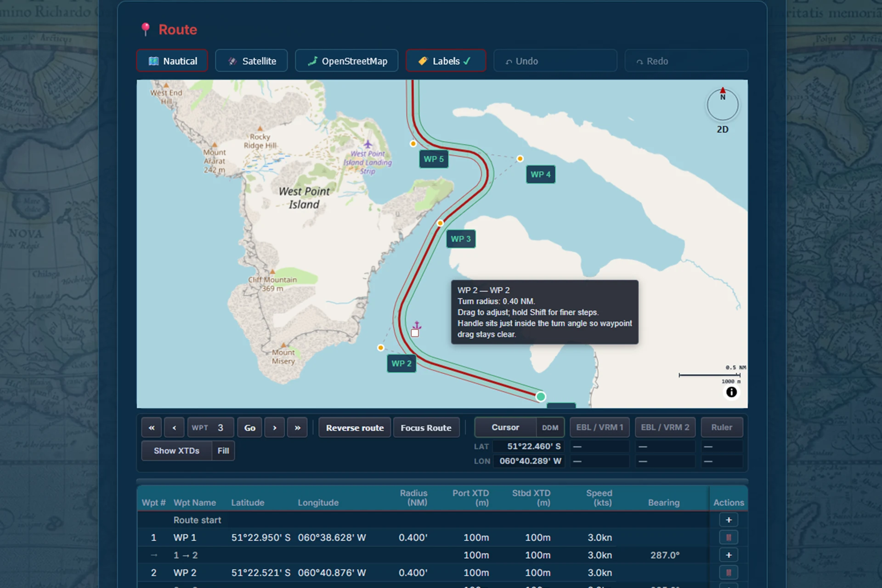Toggle Show XTDs

pos(176,451)
